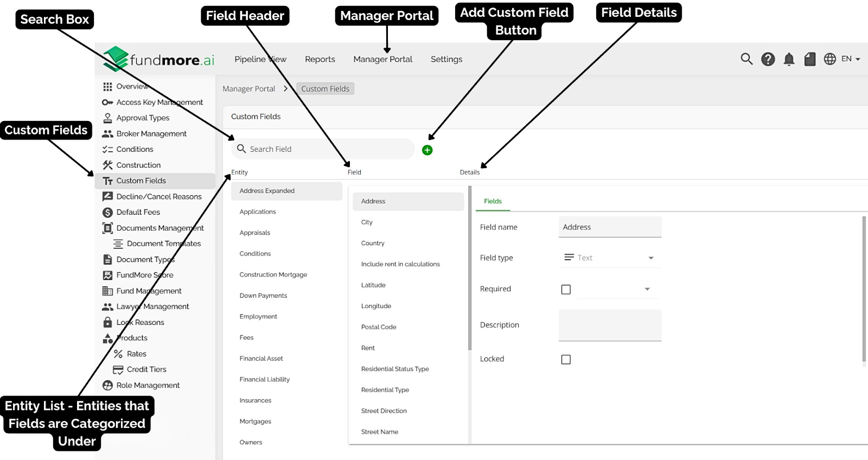Click the Custom Fields text icon in sidebar

pyautogui.click(x=107, y=181)
